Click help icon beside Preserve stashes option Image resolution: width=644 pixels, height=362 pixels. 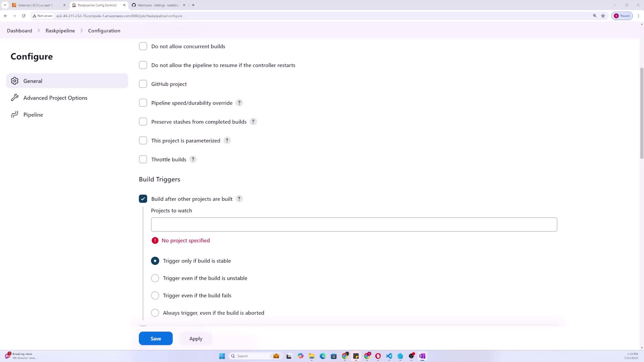[x=253, y=122]
